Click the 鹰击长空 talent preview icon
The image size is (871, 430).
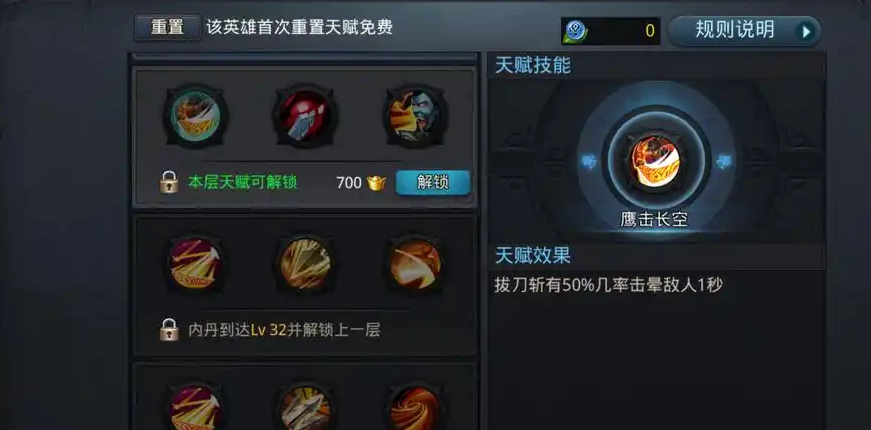(655, 161)
